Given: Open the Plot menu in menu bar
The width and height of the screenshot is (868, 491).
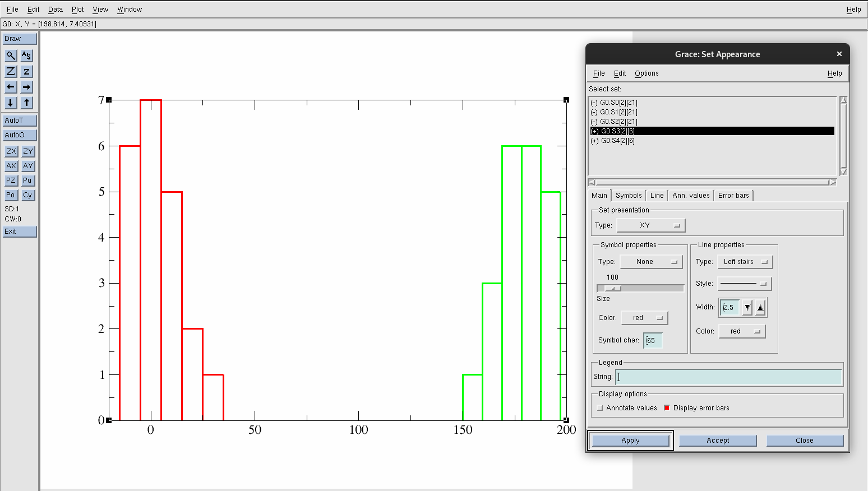Looking at the screenshot, I should pyautogui.click(x=77, y=10).
